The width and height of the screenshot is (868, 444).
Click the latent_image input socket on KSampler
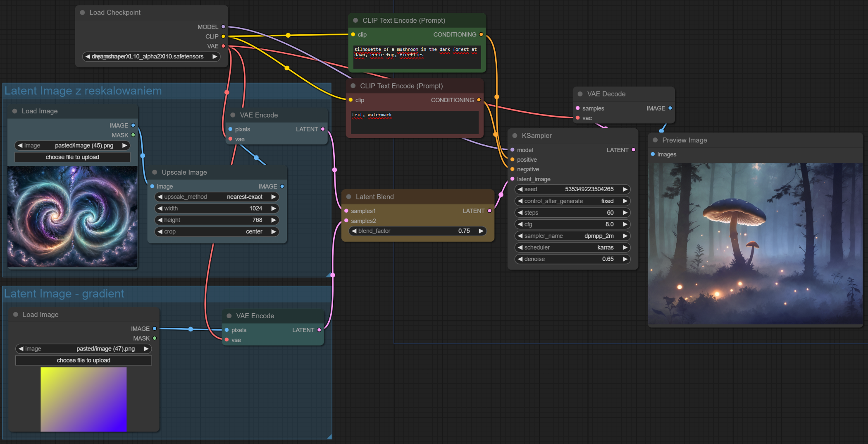coord(513,179)
